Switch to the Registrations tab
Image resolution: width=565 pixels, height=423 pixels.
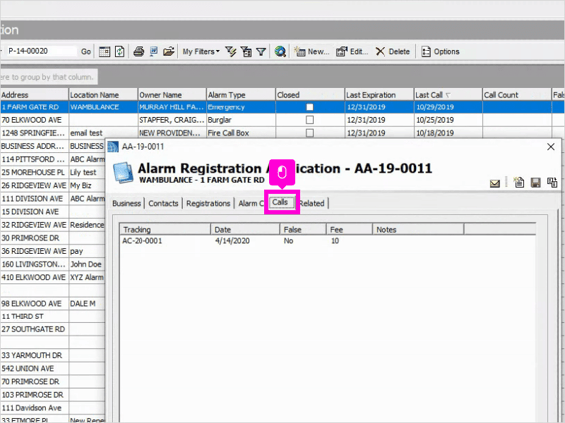click(208, 203)
